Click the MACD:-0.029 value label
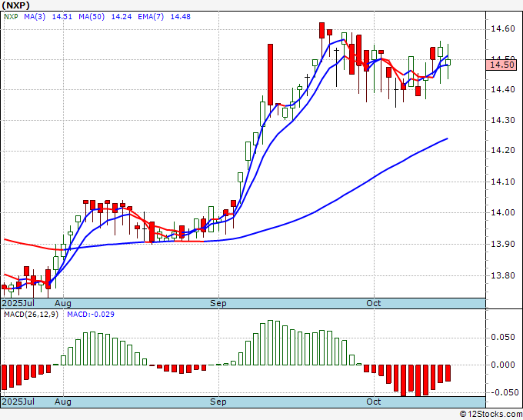This screenshot has height=420, width=523. [x=91, y=315]
